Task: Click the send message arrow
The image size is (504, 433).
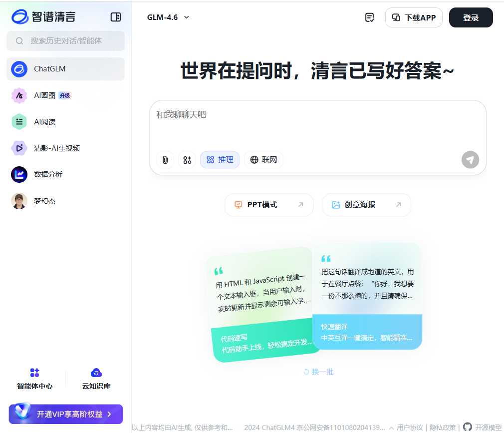Action: click(x=470, y=160)
